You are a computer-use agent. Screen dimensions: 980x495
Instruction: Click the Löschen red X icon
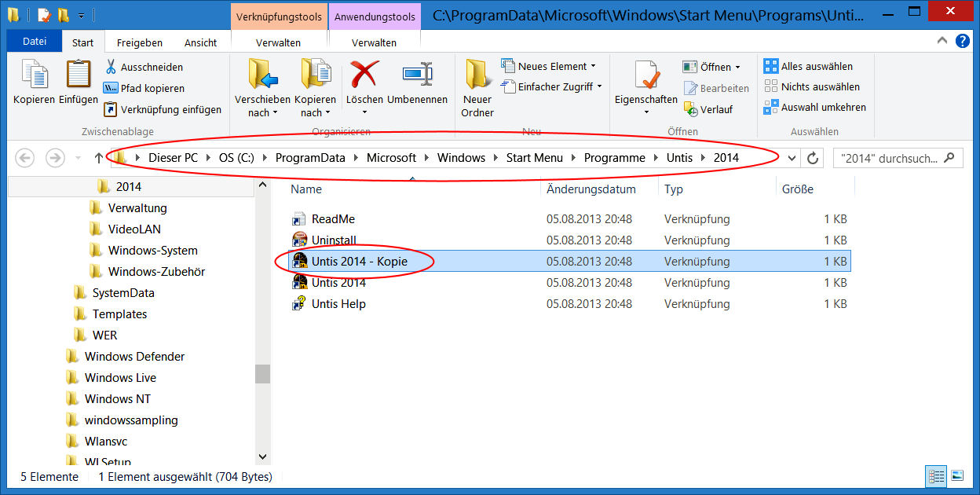pos(364,75)
